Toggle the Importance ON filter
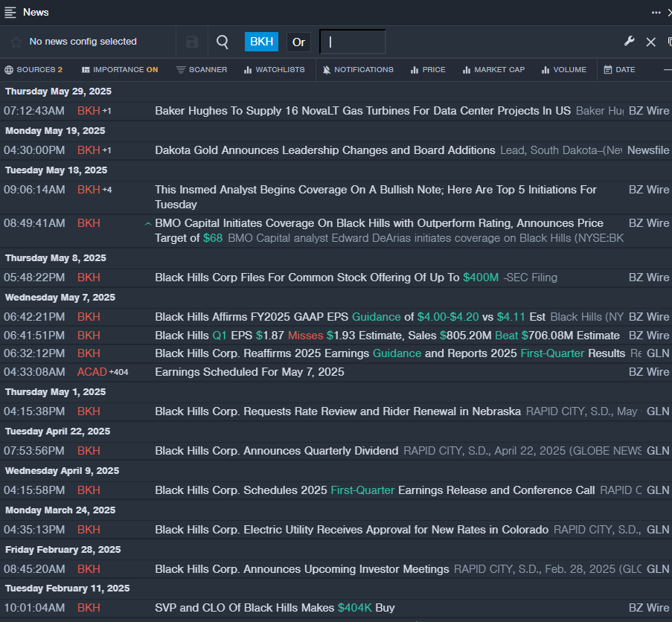The image size is (672, 622). [x=120, y=70]
